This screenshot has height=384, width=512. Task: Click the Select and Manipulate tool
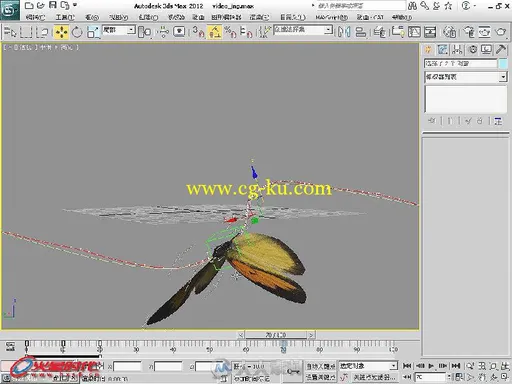point(162,32)
